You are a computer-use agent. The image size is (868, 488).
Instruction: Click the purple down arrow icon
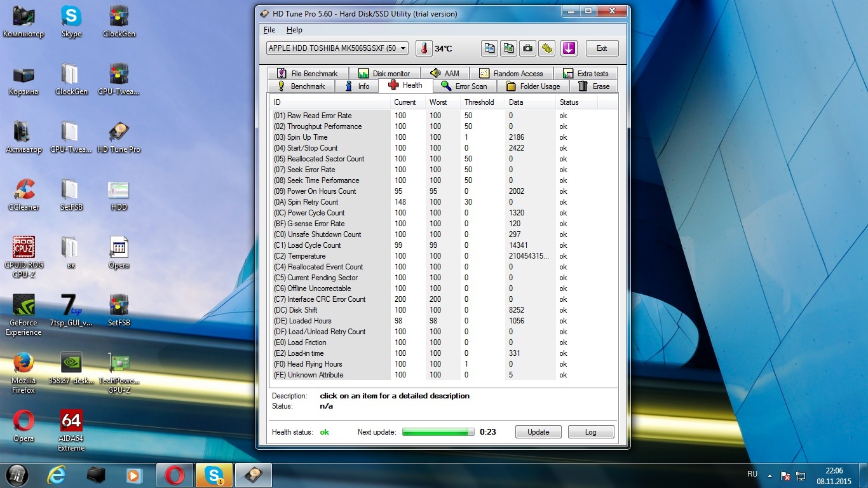click(x=568, y=48)
